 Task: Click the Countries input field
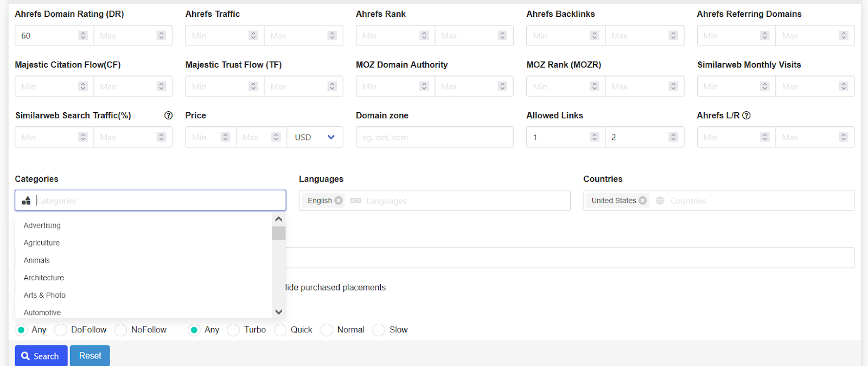(719, 201)
